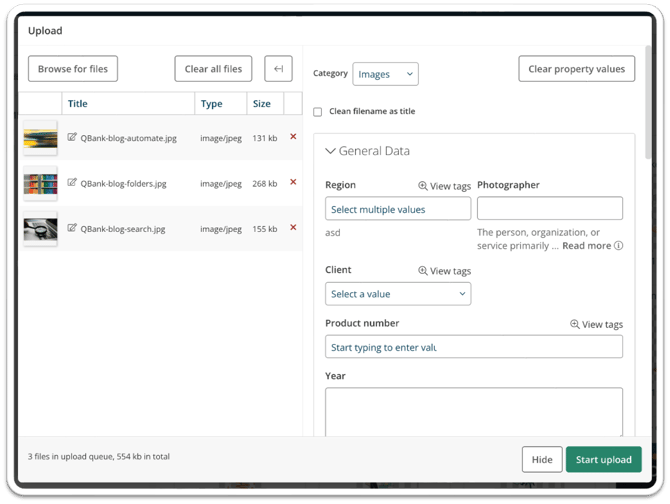This screenshot has width=670, height=504.
Task: Click edit icon next to QBank-blog-folders.jpg
Action: click(72, 184)
